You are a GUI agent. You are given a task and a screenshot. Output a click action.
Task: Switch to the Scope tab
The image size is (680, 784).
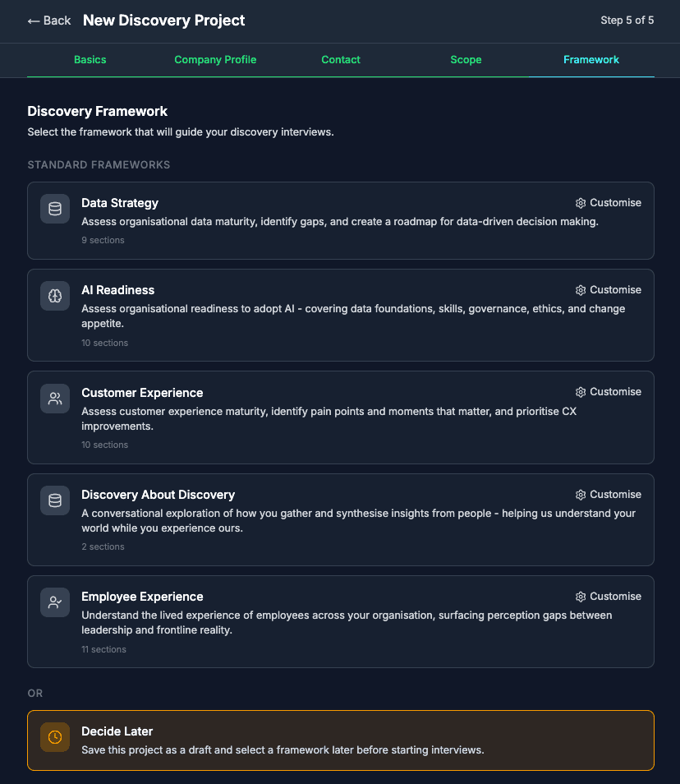coord(466,59)
